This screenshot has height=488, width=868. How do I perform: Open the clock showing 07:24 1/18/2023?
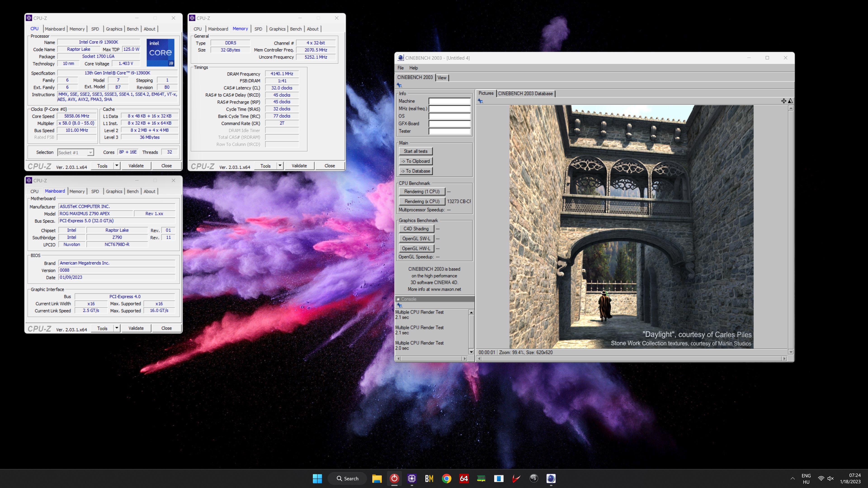(x=850, y=479)
